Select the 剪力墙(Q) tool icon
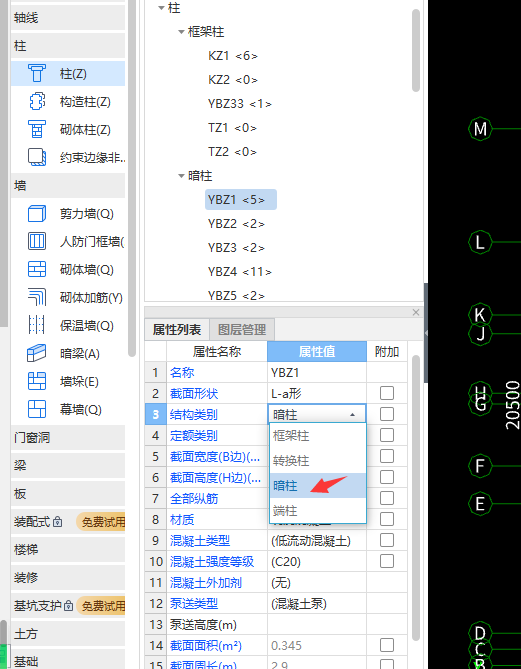The height and width of the screenshot is (669, 521). 37,213
